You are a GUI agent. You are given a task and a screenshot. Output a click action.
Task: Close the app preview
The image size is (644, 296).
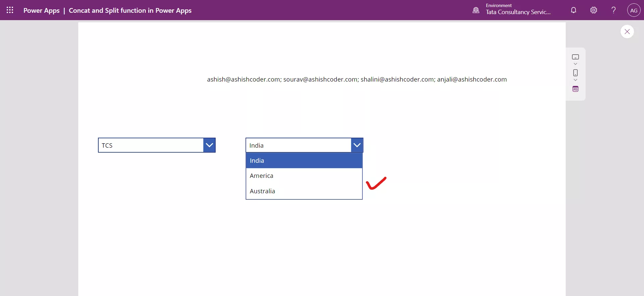627,32
